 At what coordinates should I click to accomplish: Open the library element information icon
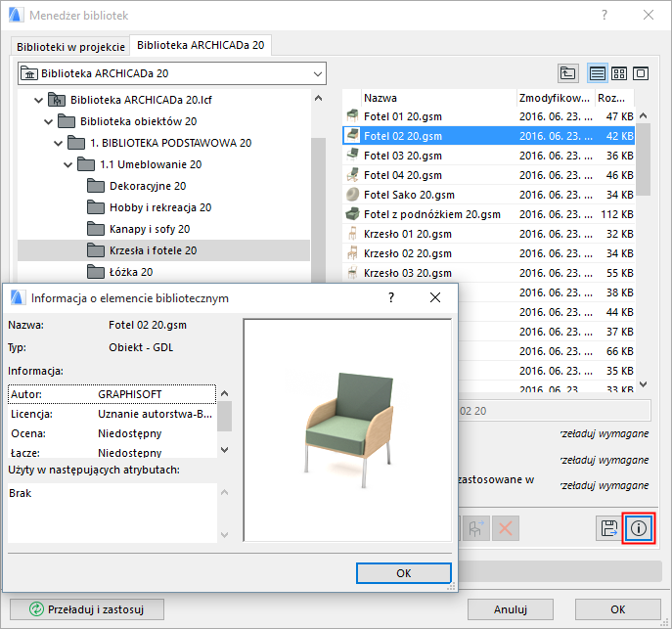tap(639, 528)
